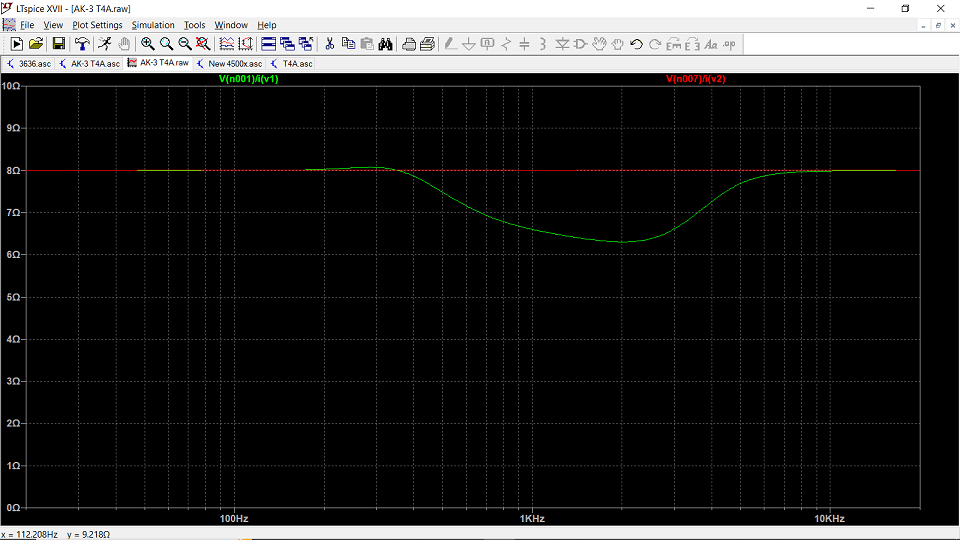Screen dimensions: 960x540
Task: Switch to the AK-3 T4A.asc tab
Action: pos(89,64)
